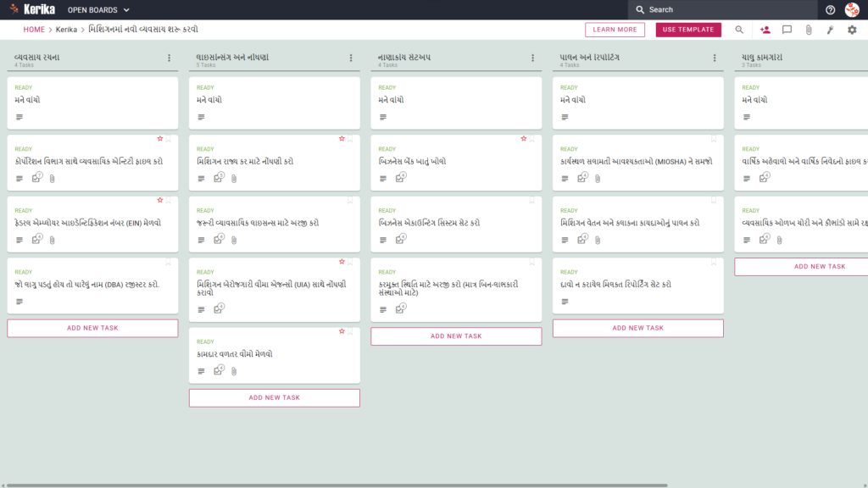
Task: Open the add team member icon
Action: tap(765, 30)
